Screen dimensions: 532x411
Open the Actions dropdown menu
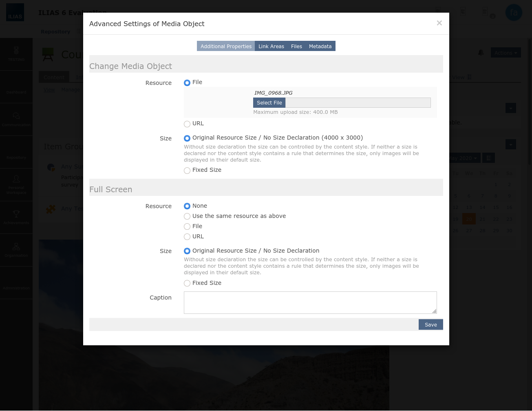click(506, 53)
